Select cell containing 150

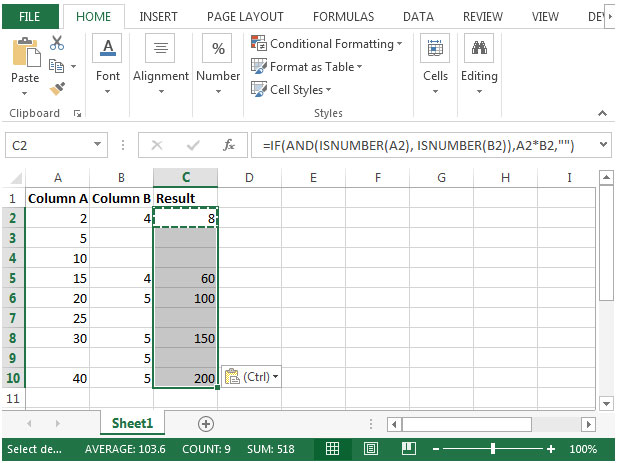click(x=185, y=338)
